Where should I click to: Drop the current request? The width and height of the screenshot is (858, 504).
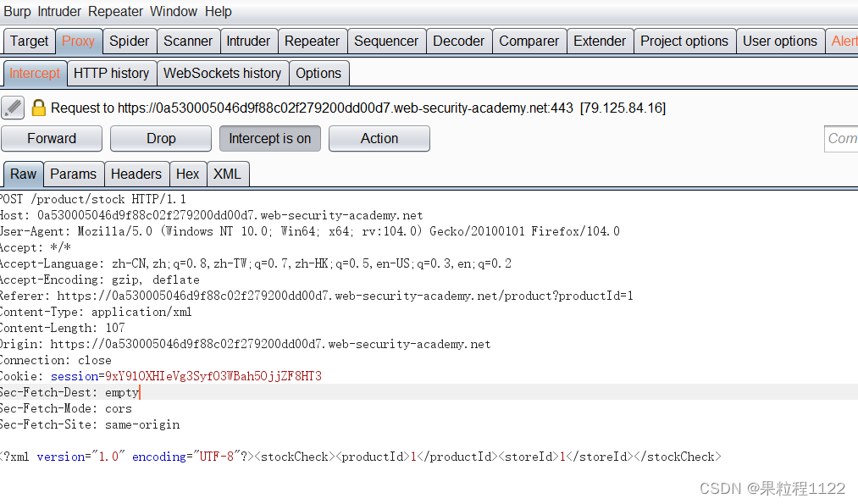[x=160, y=138]
